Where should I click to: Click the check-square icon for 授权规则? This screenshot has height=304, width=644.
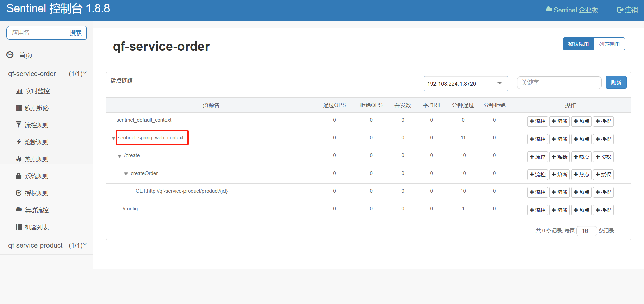19,193
